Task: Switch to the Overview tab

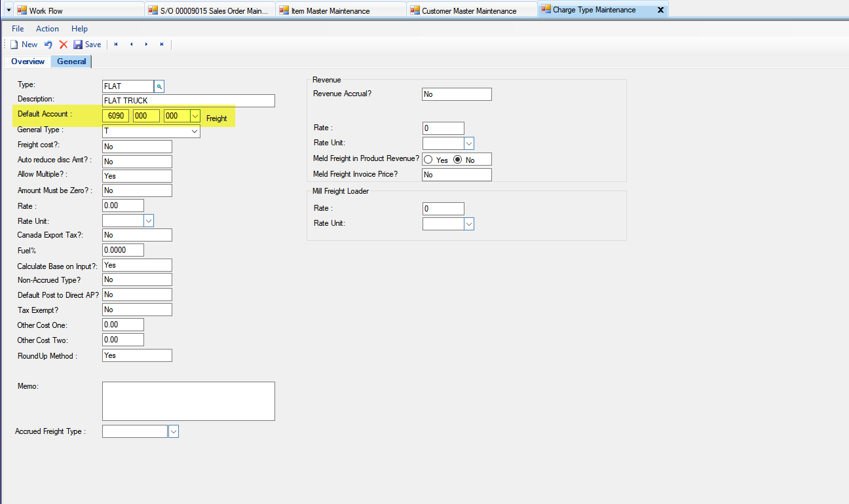Action: tap(27, 61)
